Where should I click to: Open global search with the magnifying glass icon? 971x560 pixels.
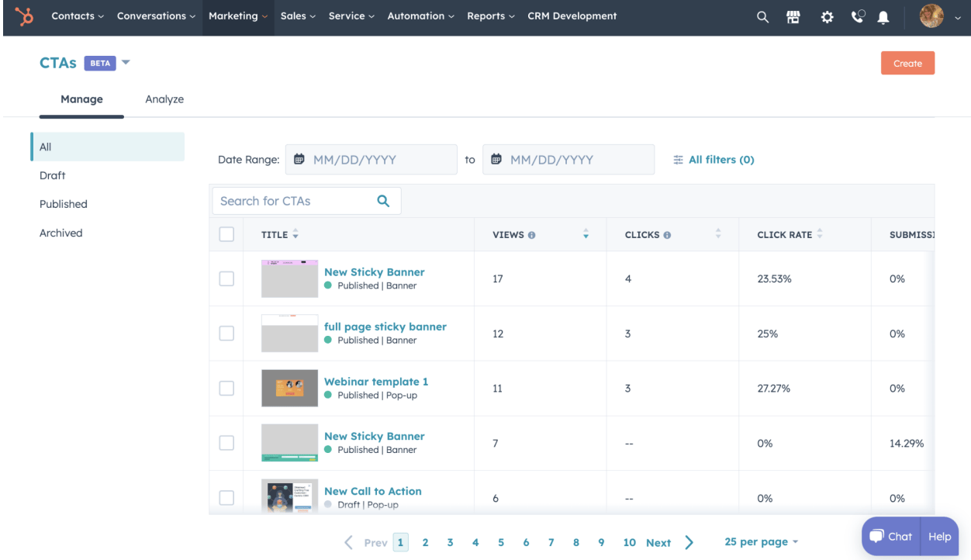(x=762, y=16)
